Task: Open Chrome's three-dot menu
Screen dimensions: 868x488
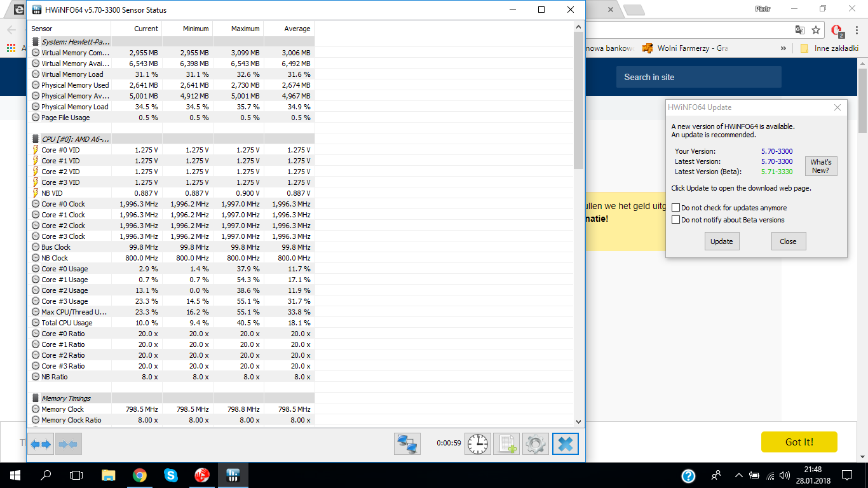Action: [x=856, y=30]
